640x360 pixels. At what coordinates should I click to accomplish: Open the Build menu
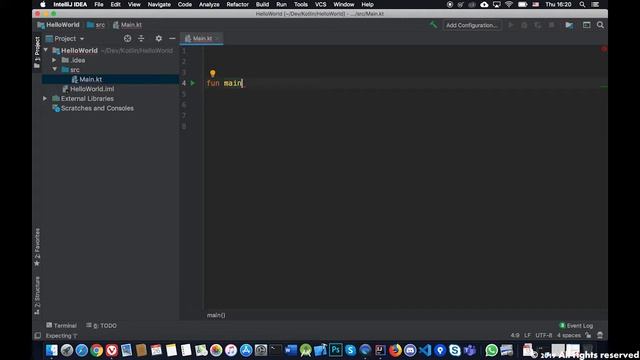click(262, 4)
